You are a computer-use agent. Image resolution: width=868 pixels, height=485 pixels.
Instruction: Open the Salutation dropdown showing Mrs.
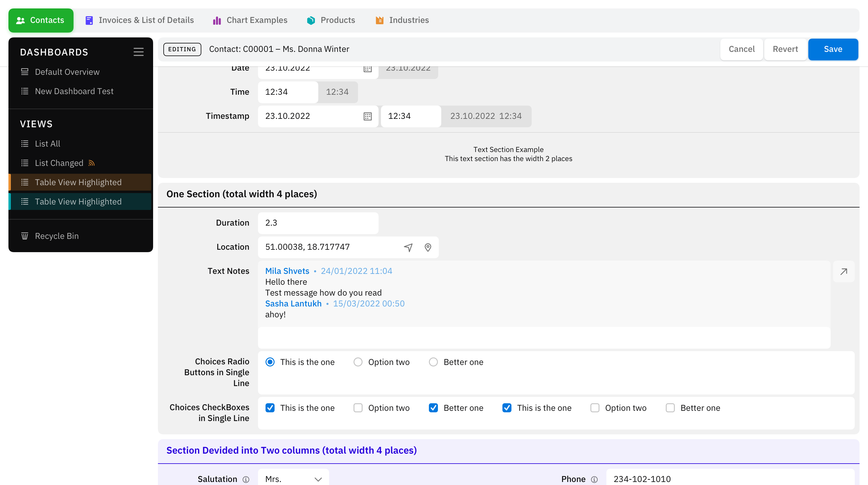tap(293, 479)
